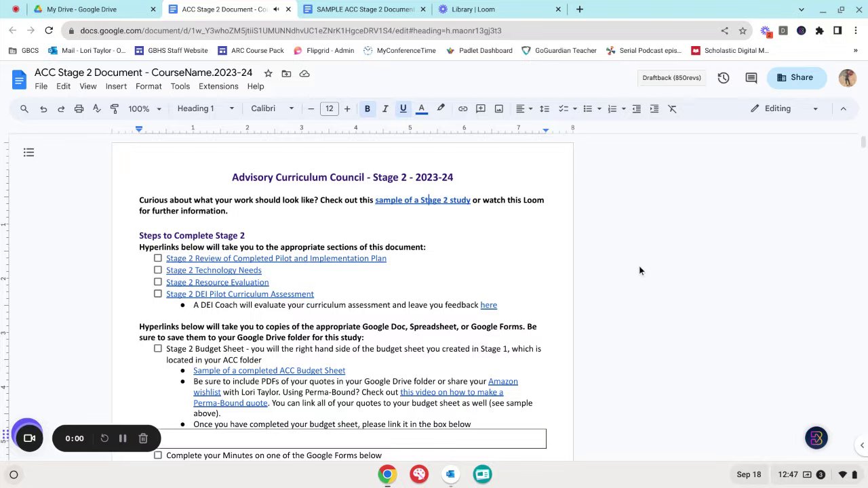The width and height of the screenshot is (868, 488).
Task: Click the search menus magnifier icon
Action: coord(24,108)
